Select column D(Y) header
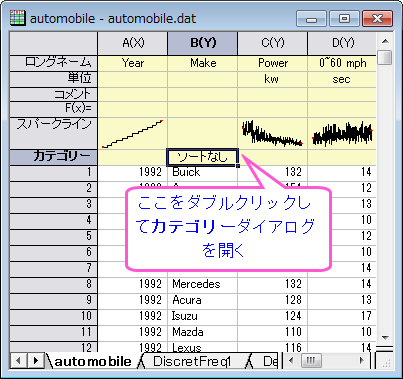Screen dimensions: 403x379 pos(342,43)
